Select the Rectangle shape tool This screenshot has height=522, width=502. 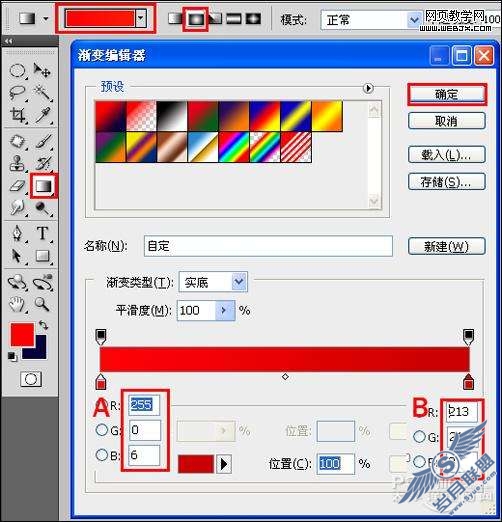click(43, 256)
